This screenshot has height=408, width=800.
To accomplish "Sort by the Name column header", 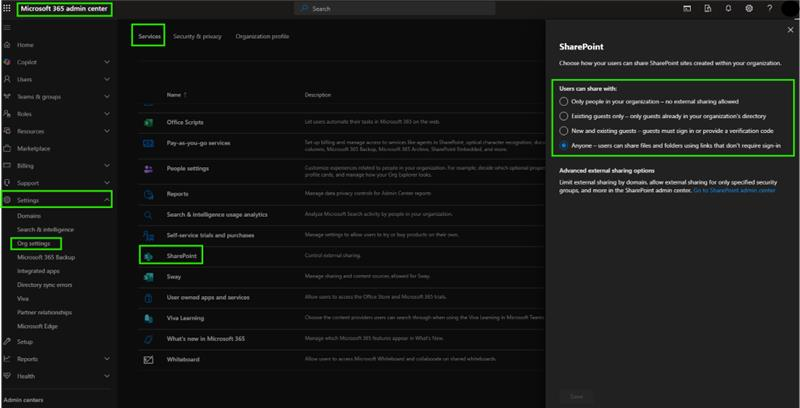I will click(177, 95).
